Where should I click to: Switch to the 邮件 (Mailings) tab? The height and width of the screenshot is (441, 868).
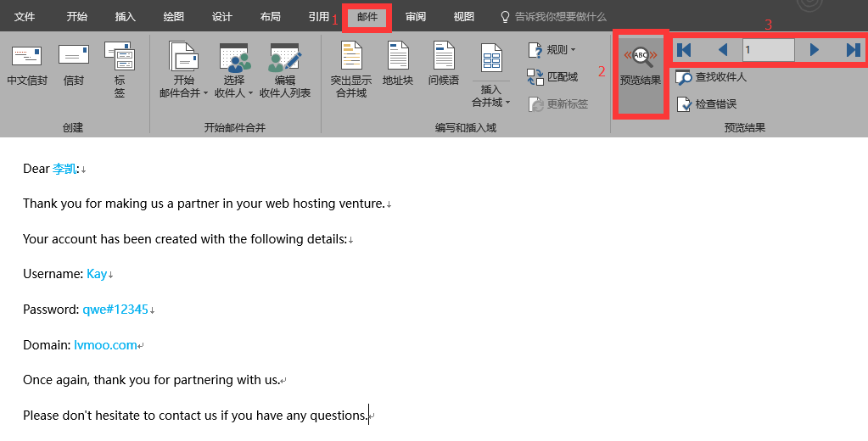coord(367,17)
